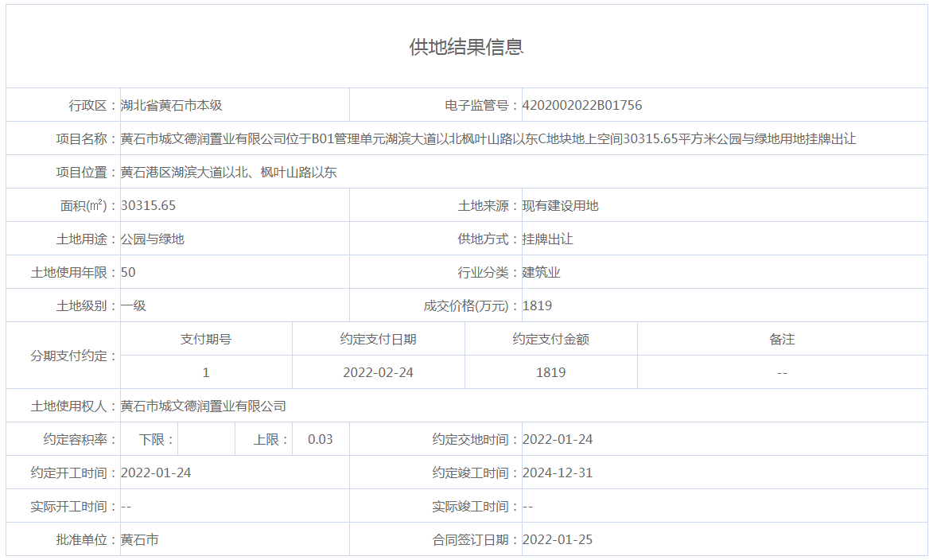
Task: Select the 土地级别 value 一级
Action: [x=134, y=305]
